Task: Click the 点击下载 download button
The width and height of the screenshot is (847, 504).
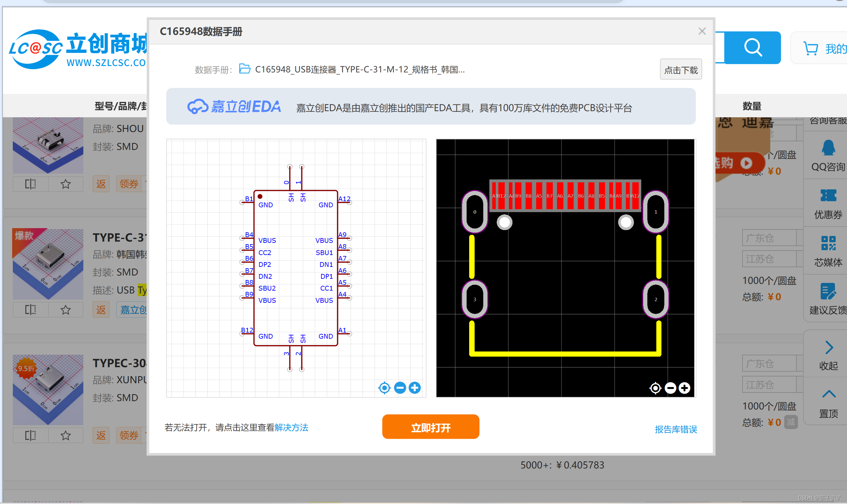Action: [x=681, y=70]
